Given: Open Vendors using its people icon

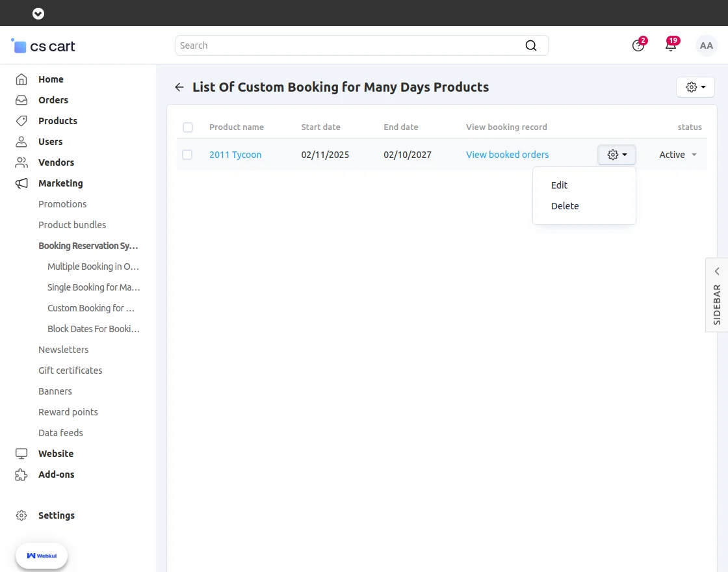Looking at the screenshot, I should tap(22, 162).
